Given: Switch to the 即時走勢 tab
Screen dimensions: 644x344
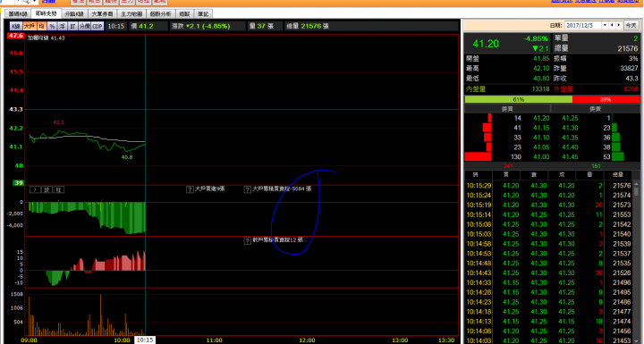Looking at the screenshot, I should (x=46, y=13).
